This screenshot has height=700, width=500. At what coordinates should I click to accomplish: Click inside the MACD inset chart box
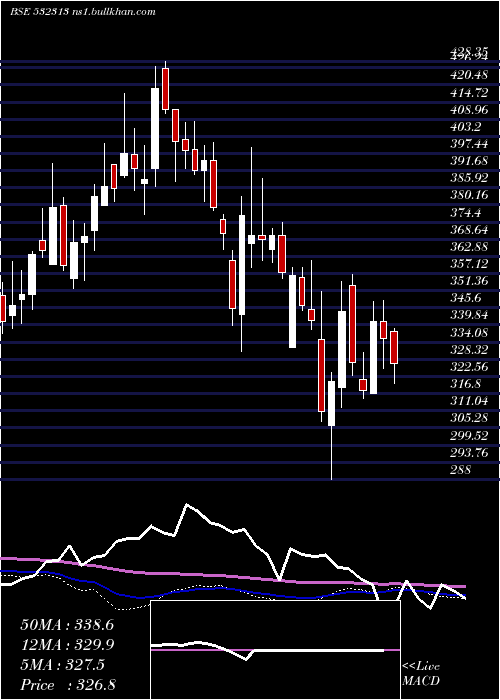coord(275,650)
